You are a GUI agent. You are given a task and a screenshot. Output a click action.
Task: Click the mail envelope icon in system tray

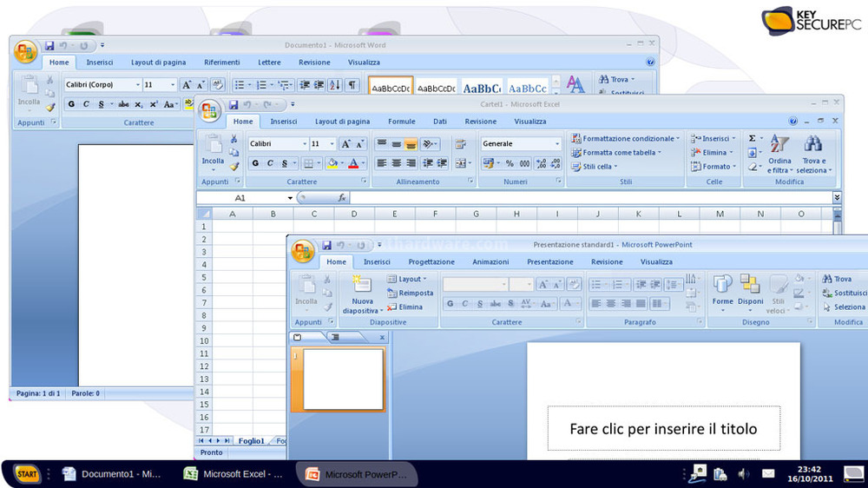768,473
